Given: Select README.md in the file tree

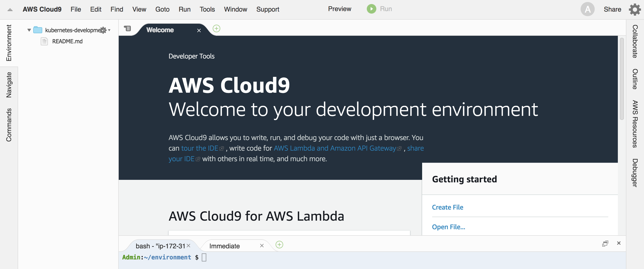Looking at the screenshot, I should pyautogui.click(x=67, y=41).
